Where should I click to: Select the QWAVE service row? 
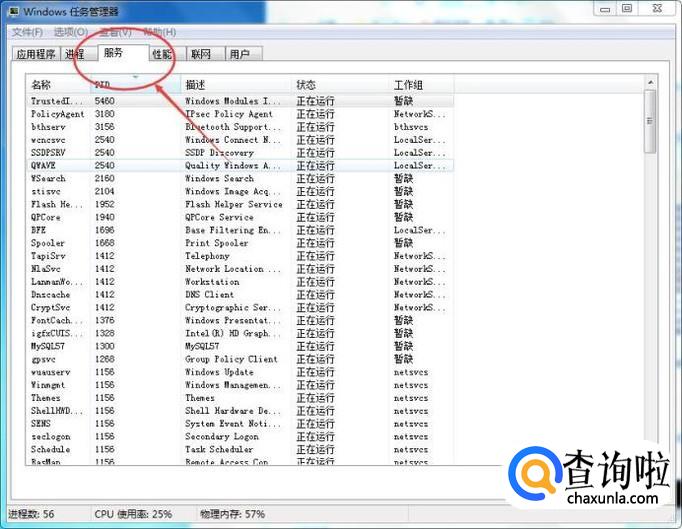click(x=240, y=166)
